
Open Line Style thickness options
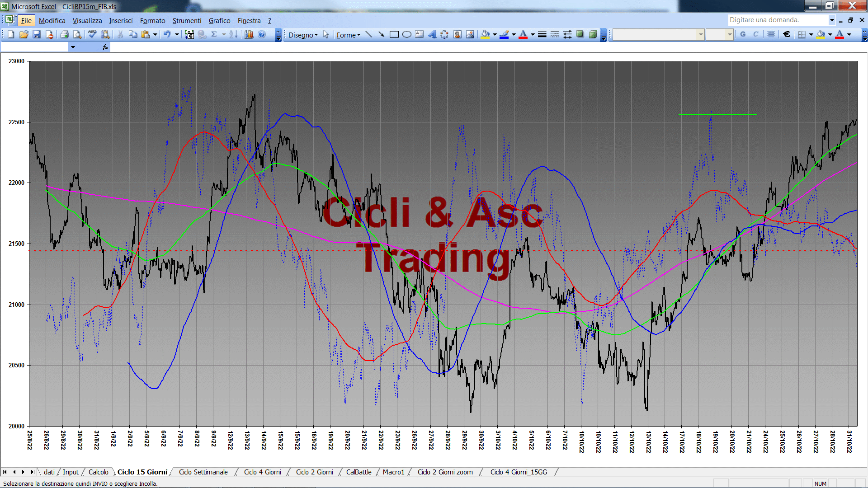click(542, 34)
